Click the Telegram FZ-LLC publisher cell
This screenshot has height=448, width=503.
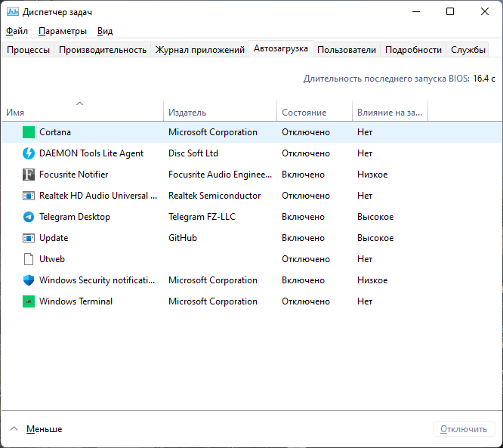pyautogui.click(x=202, y=217)
